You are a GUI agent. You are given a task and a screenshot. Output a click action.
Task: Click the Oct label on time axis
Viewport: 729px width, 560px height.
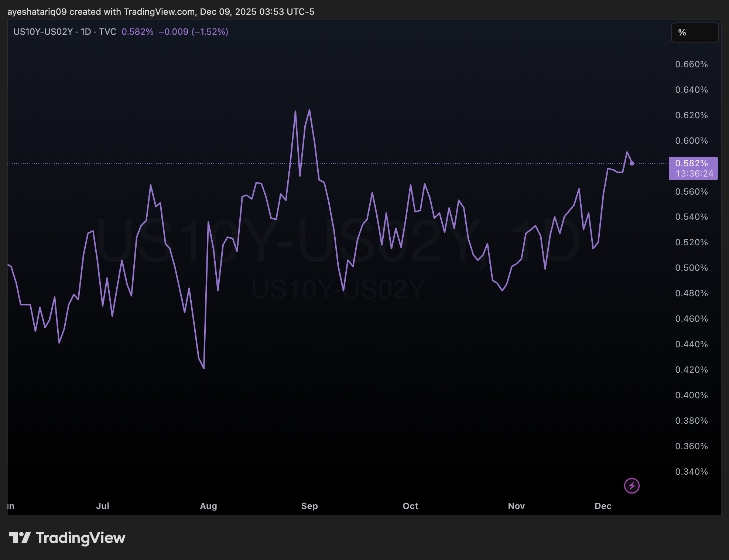(x=410, y=506)
